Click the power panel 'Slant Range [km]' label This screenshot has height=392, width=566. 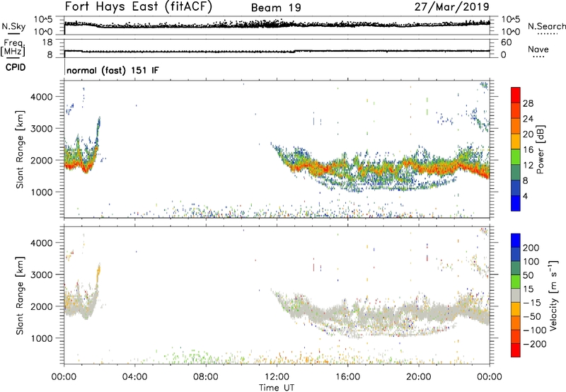[20, 149]
